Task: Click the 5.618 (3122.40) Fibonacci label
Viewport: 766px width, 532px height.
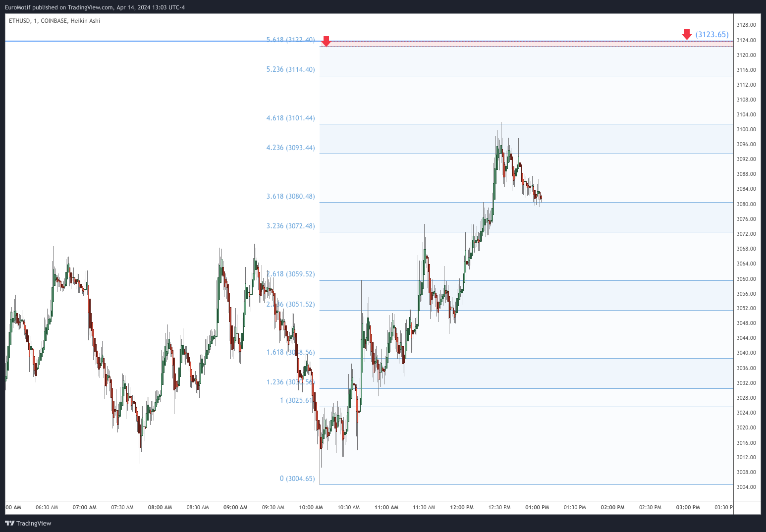Action: 290,40
